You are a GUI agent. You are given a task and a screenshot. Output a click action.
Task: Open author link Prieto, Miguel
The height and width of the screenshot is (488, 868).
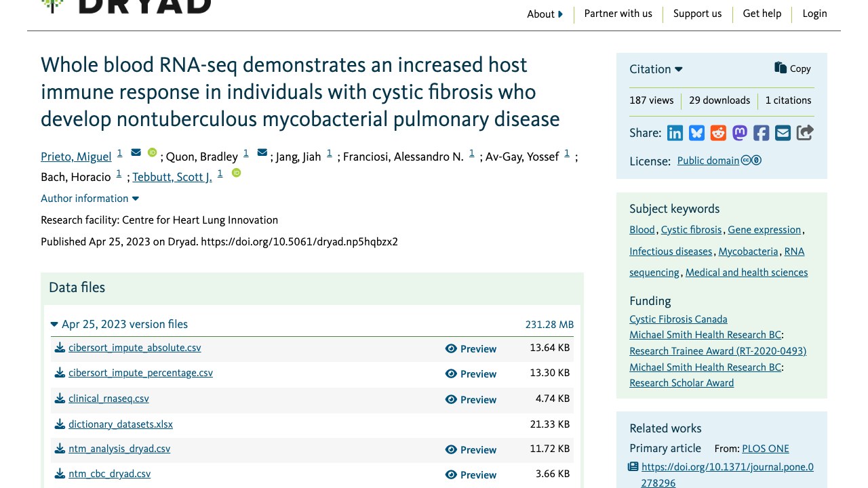[x=76, y=157]
